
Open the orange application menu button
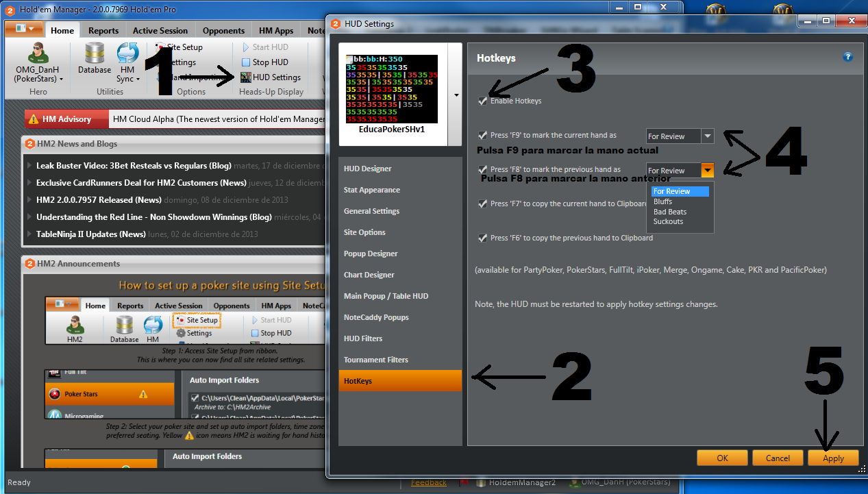25,29
